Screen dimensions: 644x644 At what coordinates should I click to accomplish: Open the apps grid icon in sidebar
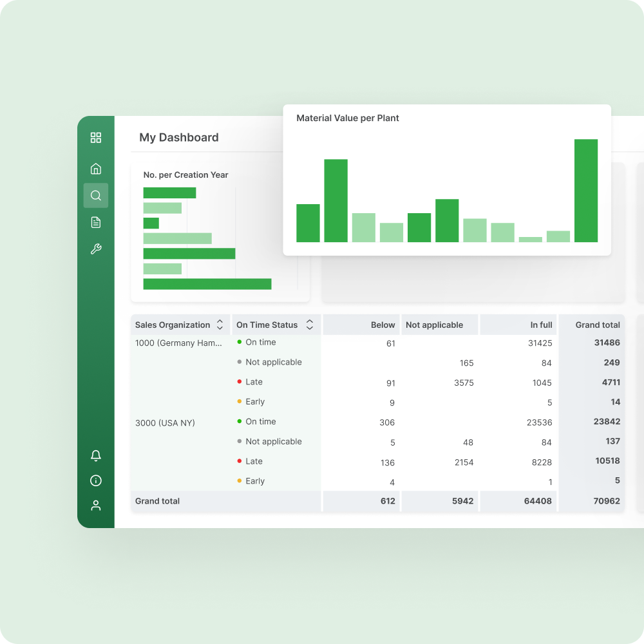tap(95, 137)
